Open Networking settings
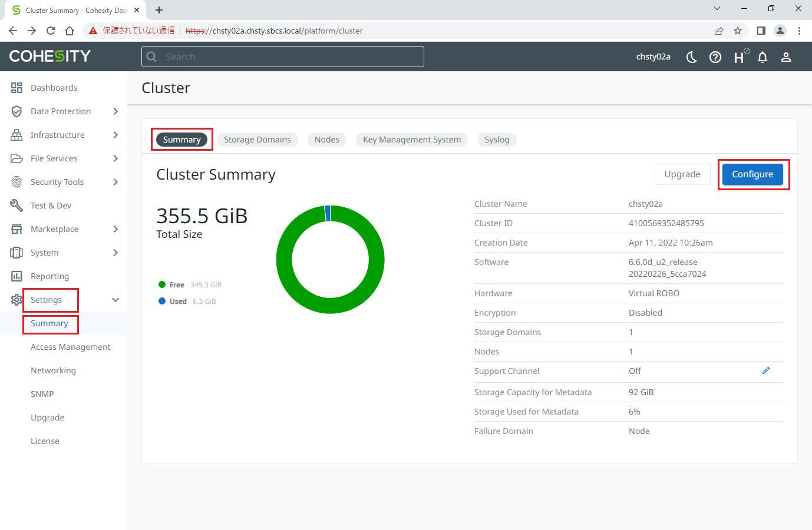 [53, 370]
